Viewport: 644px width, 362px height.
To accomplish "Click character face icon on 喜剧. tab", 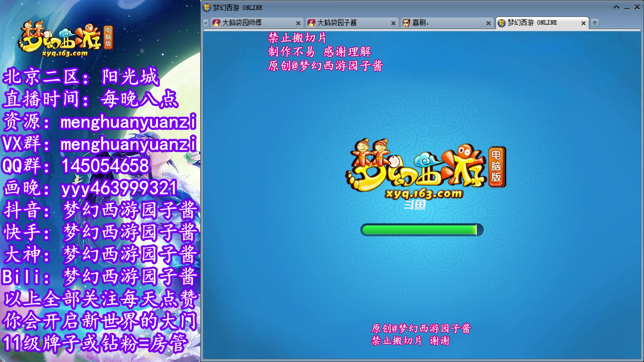I will coord(406,23).
